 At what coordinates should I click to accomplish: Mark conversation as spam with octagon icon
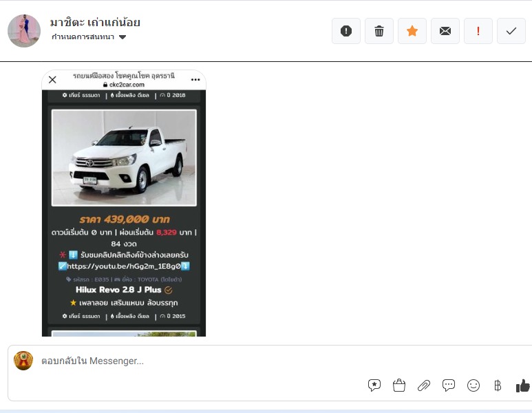346,31
